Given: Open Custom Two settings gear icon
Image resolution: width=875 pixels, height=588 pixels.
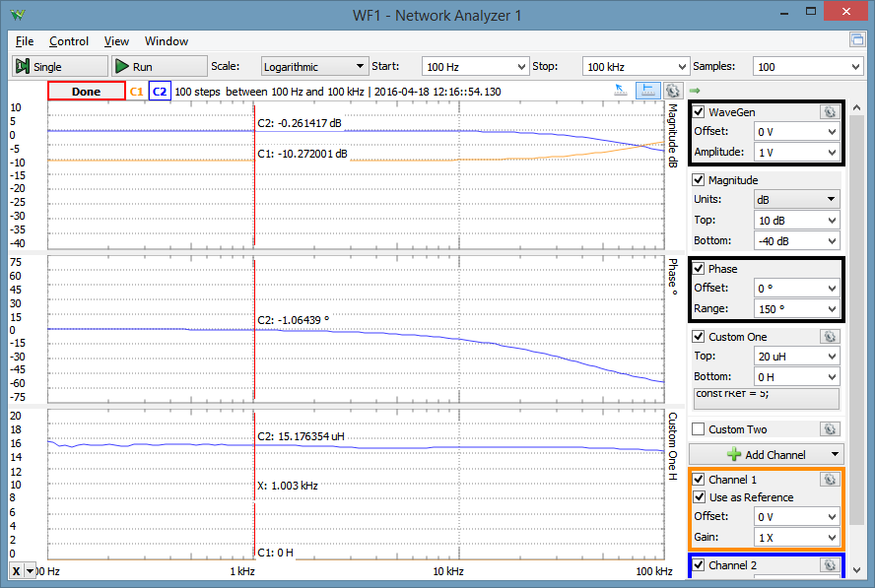Looking at the screenshot, I should coord(829,429).
